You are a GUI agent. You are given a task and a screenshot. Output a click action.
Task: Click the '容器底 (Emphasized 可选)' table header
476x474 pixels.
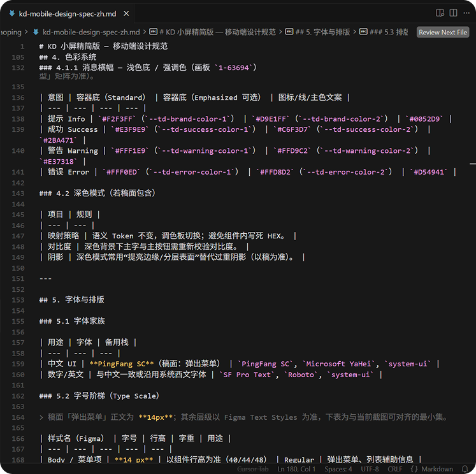pyautogui.click(x=212, y=97)
